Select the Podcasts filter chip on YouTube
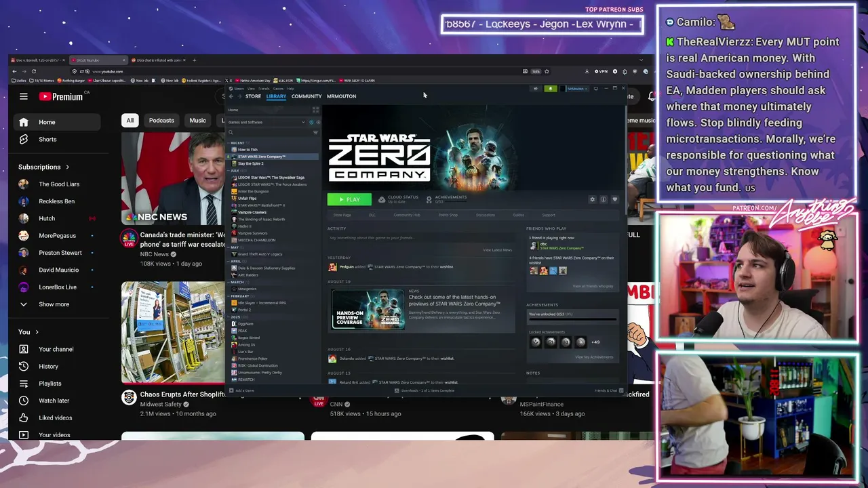 tap(161, 121)
